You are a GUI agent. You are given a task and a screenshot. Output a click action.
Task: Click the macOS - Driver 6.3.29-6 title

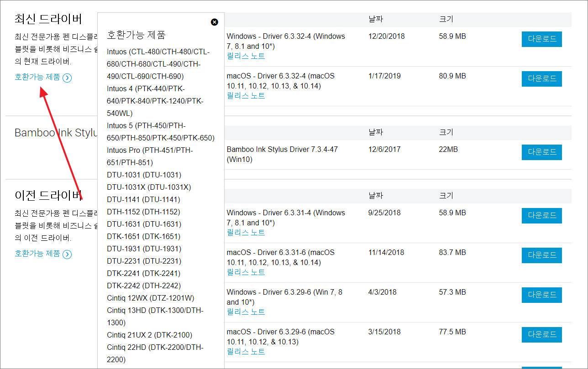click(281, 337)
